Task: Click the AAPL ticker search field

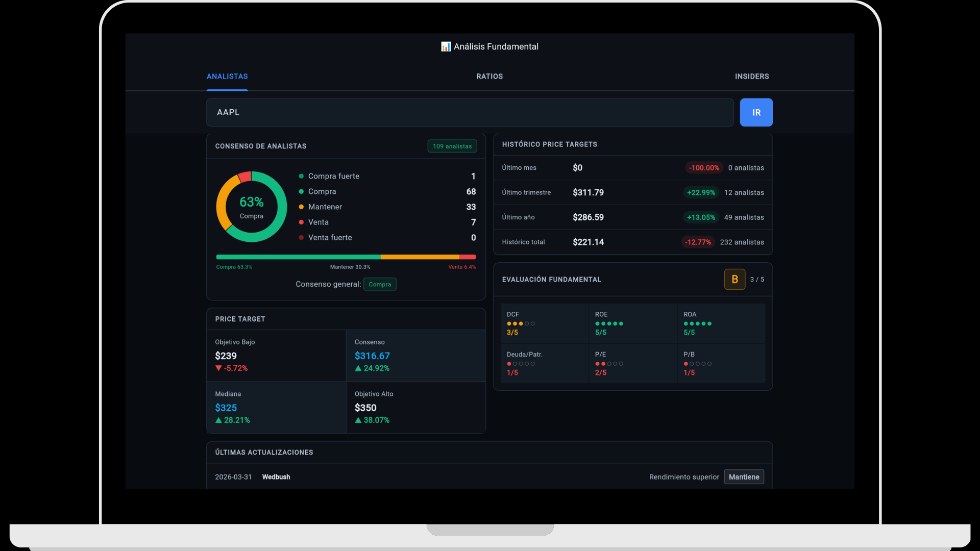Action: point(470,112)
